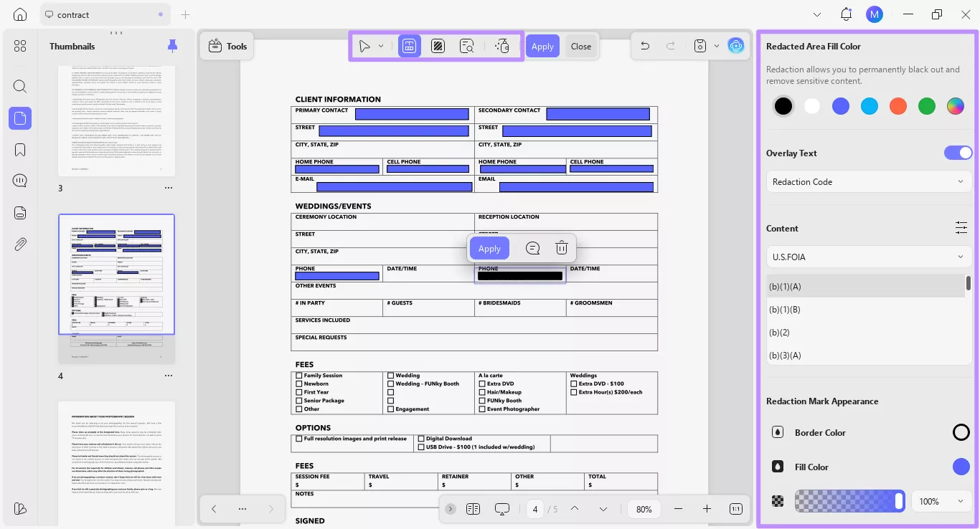This screenshot has width=980, height=529.
Task: Expand the Redaction Code dropdown
Action: (x=868, y=182)
